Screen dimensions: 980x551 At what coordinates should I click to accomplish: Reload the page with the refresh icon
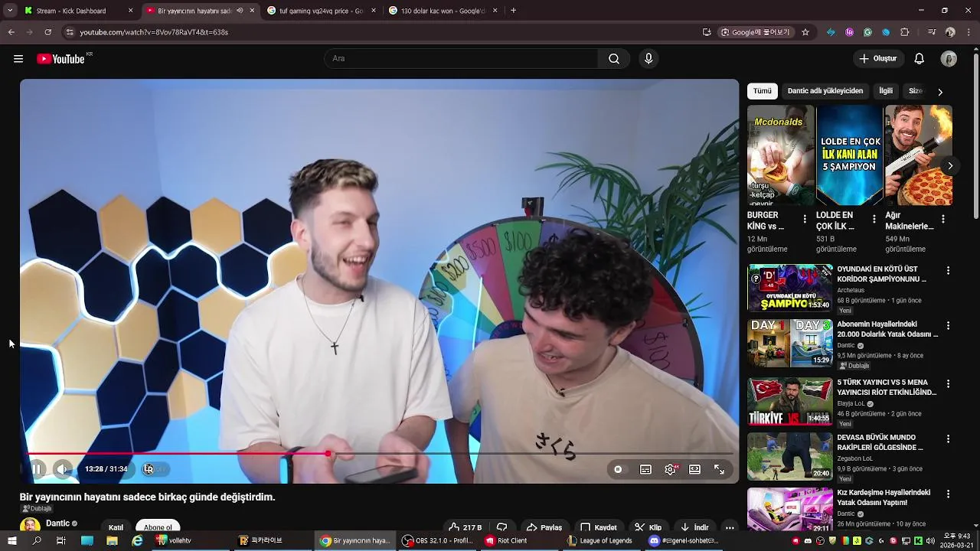[x=47, y=32]
